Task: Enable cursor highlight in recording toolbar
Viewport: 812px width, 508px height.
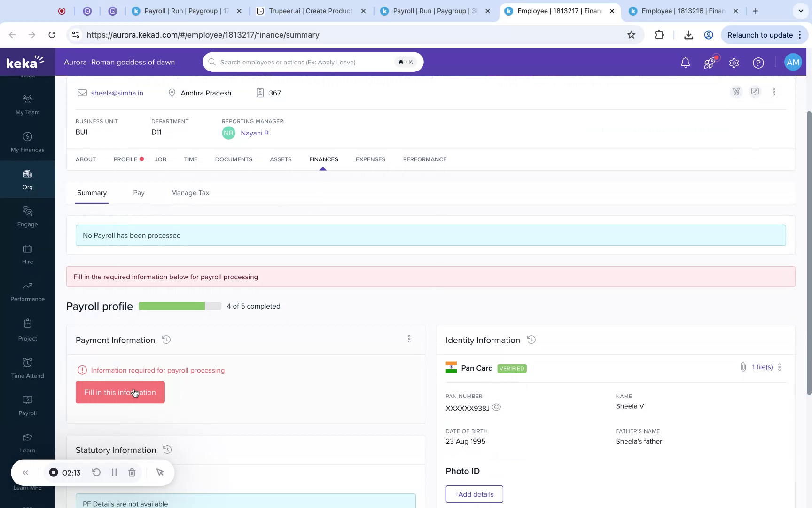Action: [x=160, y=472]
